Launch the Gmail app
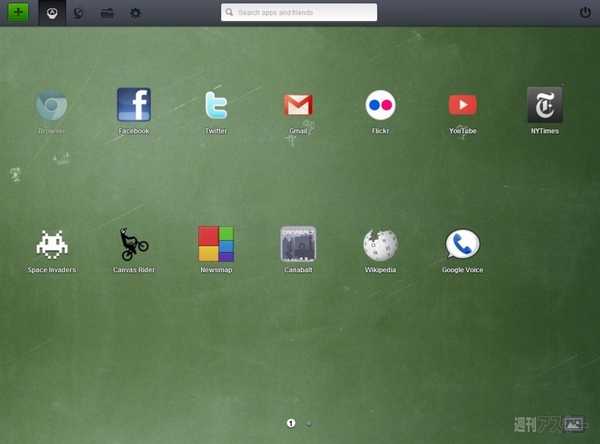This screenshot has width=600, height=444. [298, 105]
